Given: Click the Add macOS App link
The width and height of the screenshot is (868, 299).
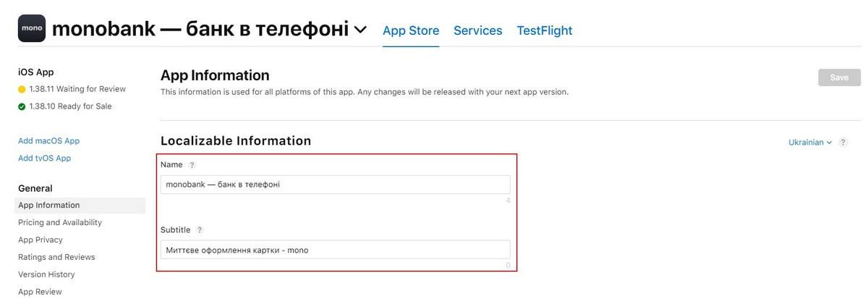Looking at the screenshot, I should click(x=48, y=141).
